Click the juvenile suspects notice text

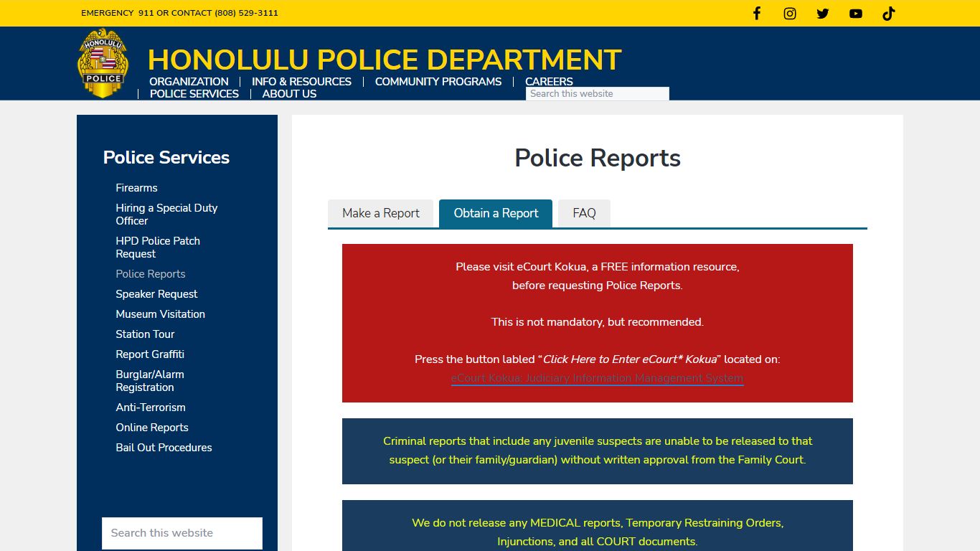(x=598, y=451)
